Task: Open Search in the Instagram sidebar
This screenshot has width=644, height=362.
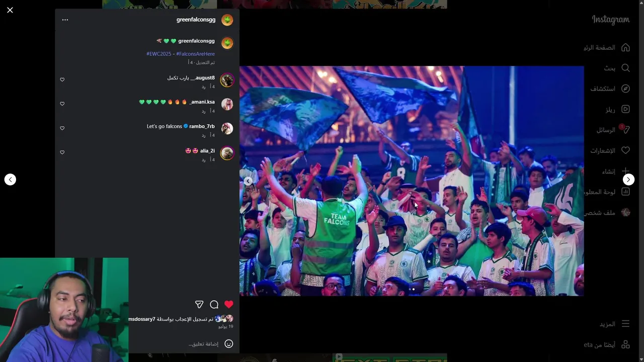Action: tap(617, 68)
